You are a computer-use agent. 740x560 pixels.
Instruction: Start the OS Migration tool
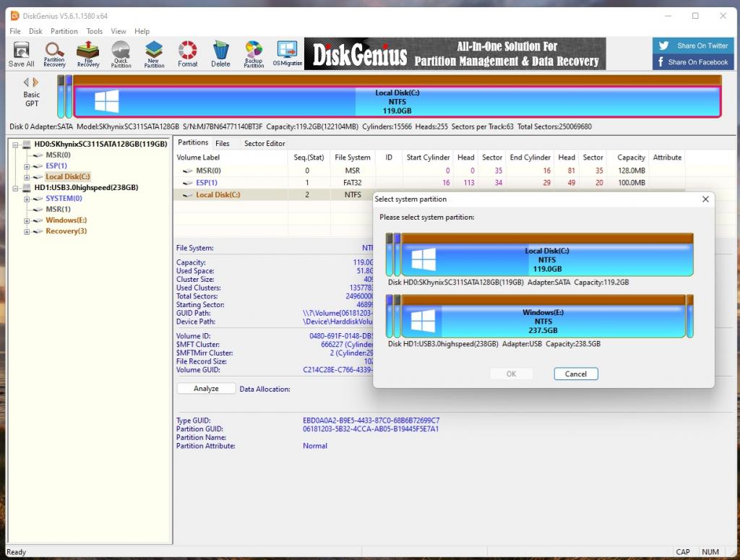click(288, 54)
